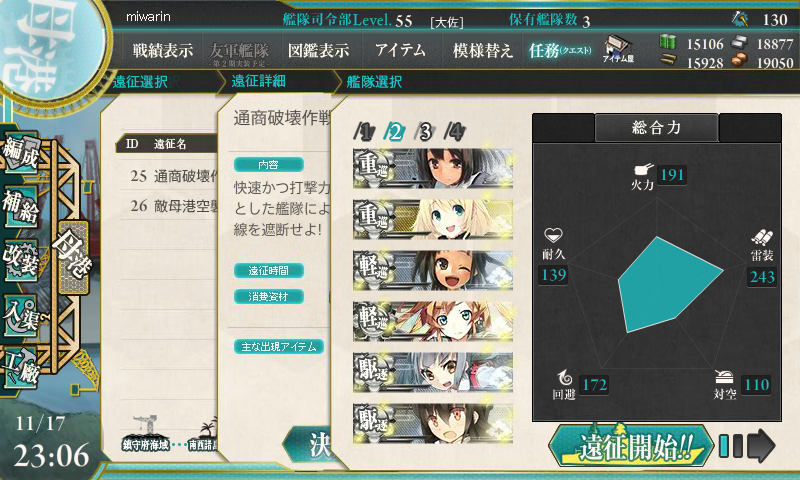
Task: Open 戦績表示 records menu
Action: 163,50
